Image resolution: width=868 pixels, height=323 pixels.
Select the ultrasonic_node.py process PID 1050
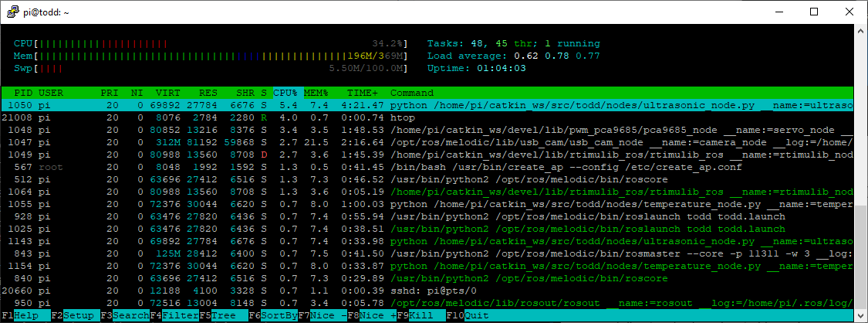point(427,105)
